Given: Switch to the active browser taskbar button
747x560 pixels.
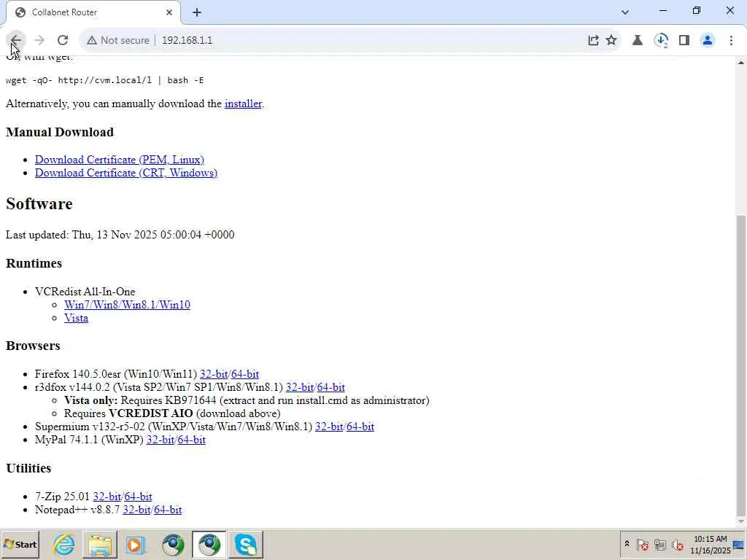Looking at the screenshot, I should coord(209,544).
